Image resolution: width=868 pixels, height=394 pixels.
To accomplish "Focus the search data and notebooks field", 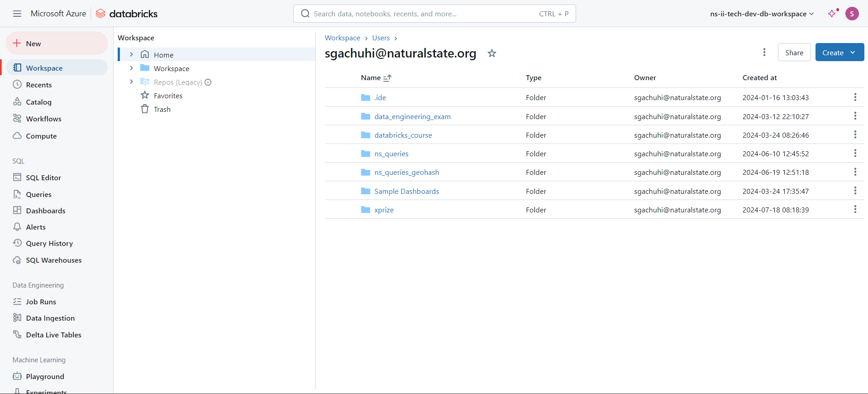I will pos(434,14).
